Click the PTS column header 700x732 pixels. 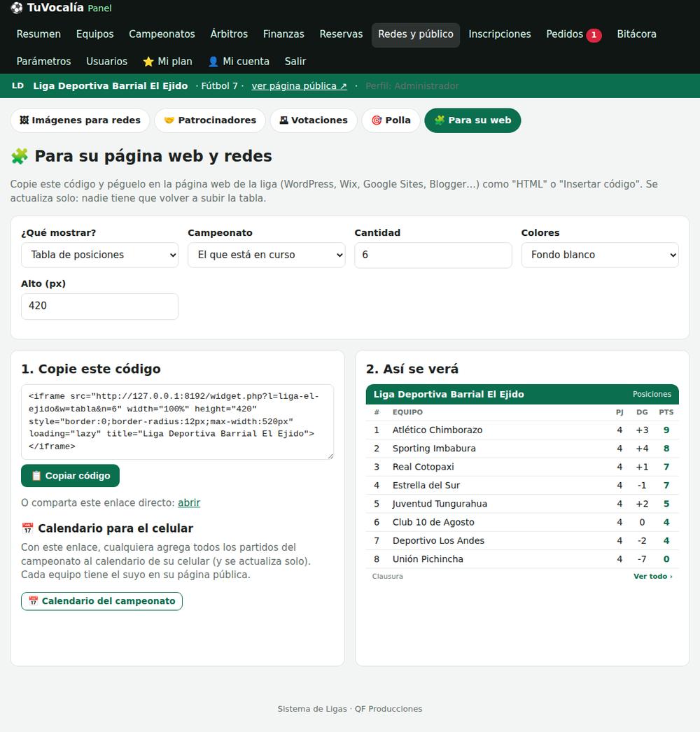click(666, 412)
